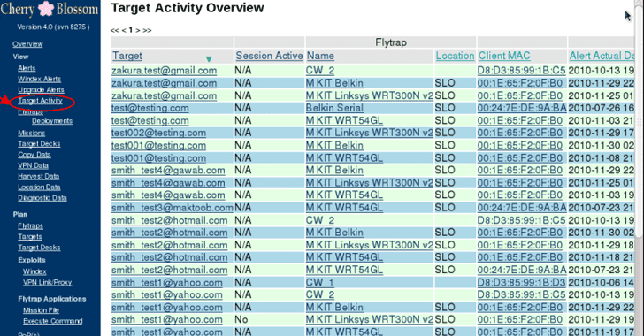Image resolution: width=644 pixels, height=336 pixels.
Task: Click the Cherry Blossom flower logo
Action: click(46, 9)
